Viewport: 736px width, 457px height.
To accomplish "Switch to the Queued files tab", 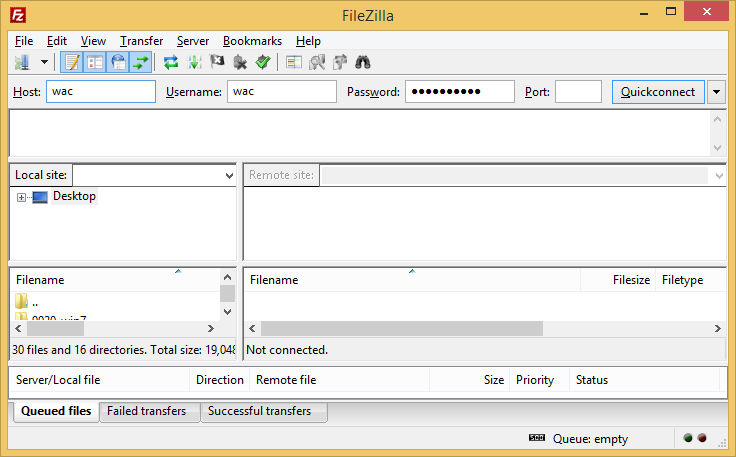I will click(56, 411).
